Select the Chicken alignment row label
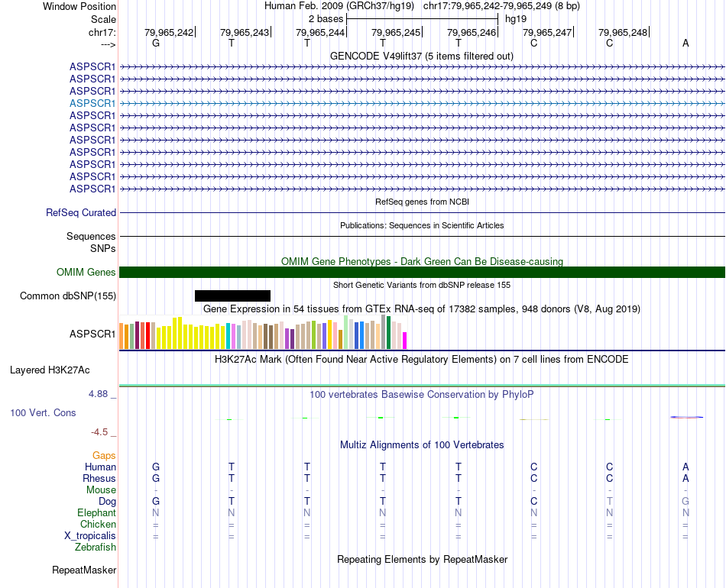The image size is (726, 588). click(98, 524)
